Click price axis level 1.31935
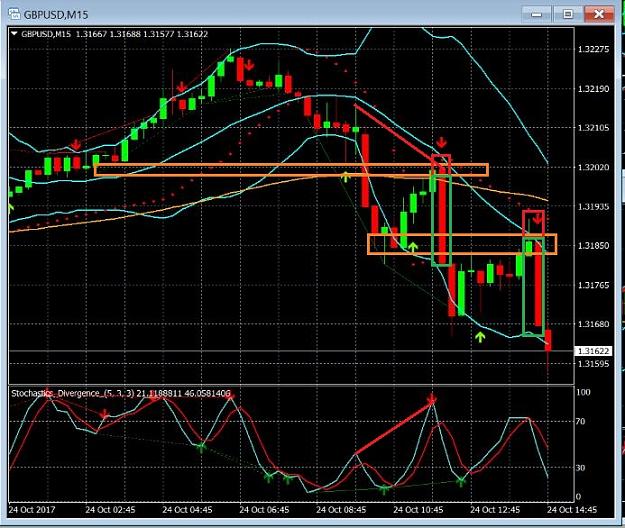The height and width of the screenshot is (528, 625). click(x=594, y=206)
